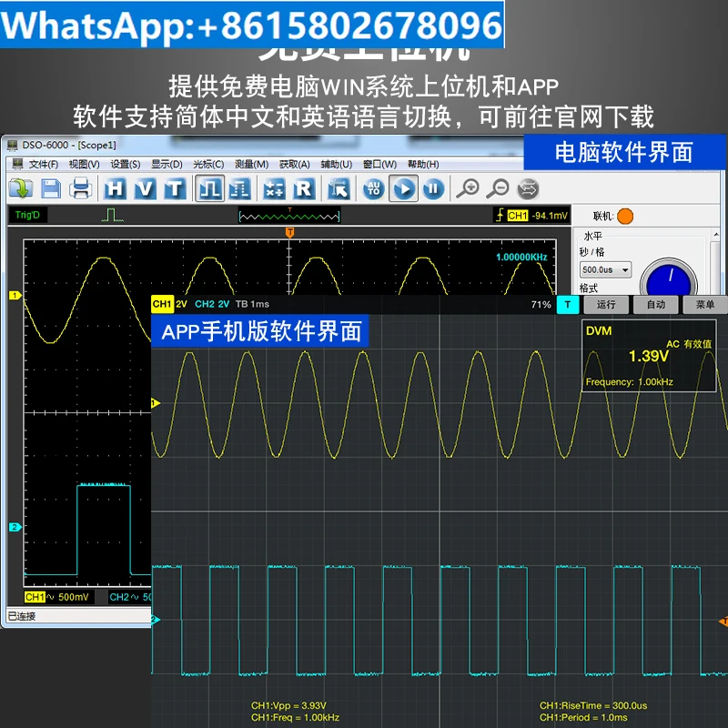Select the pulse waveform measurement icon
Image resolution: width=728 pixels, height=728 pixels.
tap(210, 188)
